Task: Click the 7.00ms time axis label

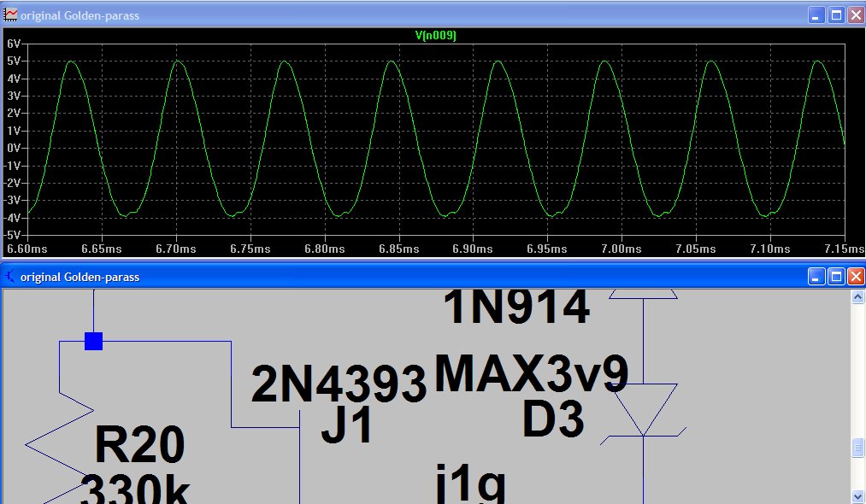Action: [622, 249]
